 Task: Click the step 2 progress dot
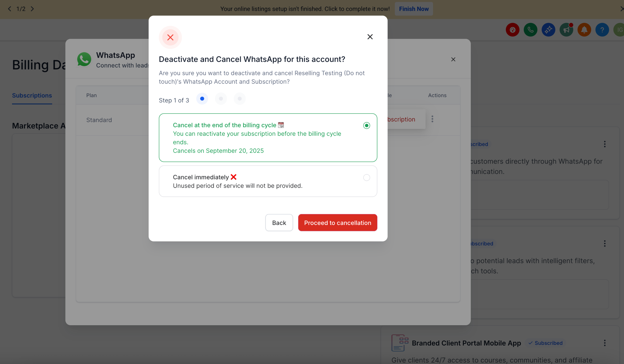221,98
